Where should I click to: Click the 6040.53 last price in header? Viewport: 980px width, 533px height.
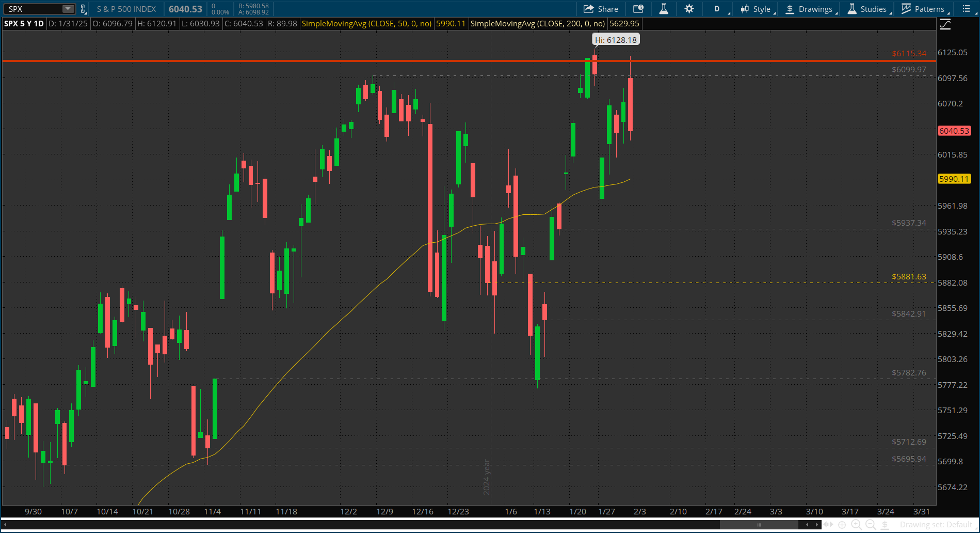click(185, 9)
